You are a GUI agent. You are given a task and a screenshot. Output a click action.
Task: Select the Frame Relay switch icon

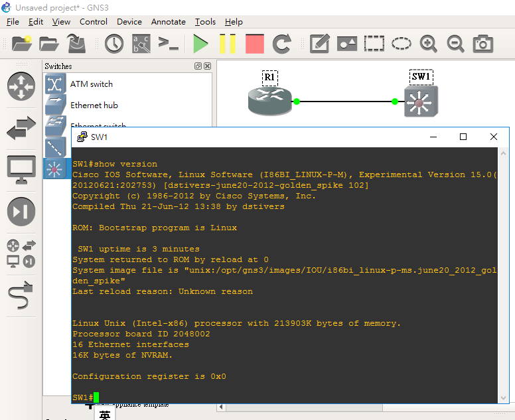[56, 147]
